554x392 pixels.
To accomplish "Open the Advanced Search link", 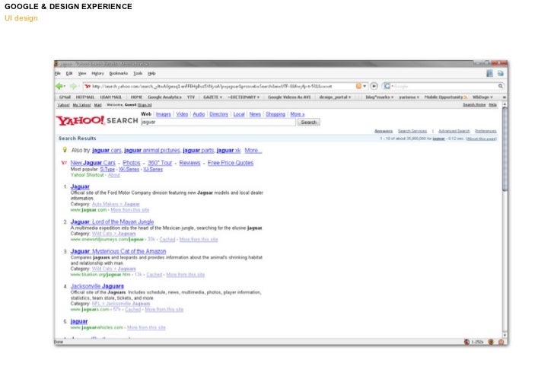I will [x=454, y=131].
